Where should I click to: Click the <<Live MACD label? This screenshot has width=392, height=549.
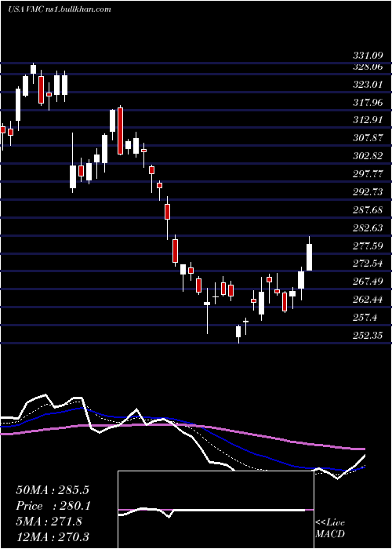(330, 529)
